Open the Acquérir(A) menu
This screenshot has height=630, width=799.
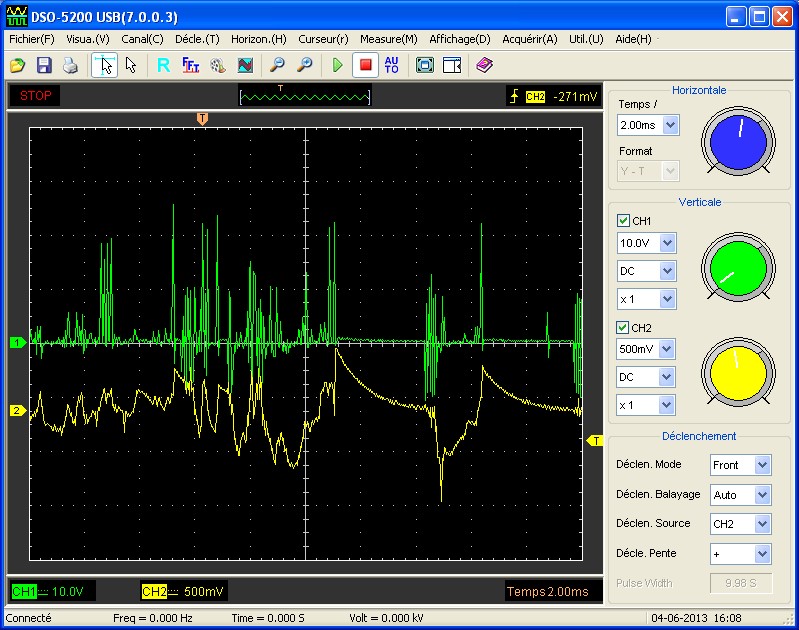click(x=530, y=39)
